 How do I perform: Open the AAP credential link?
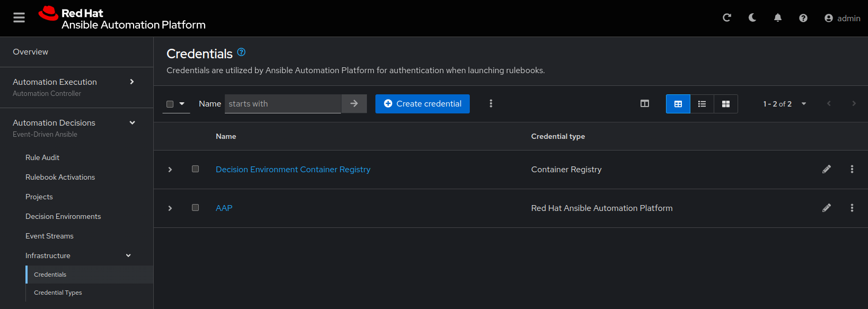pyautogui.click(x=224, y=208)
